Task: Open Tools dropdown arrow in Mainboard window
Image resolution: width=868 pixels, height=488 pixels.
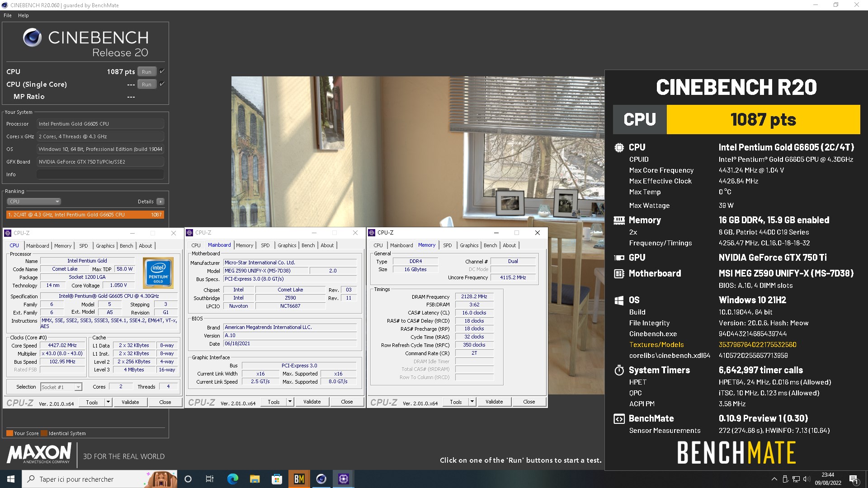Action: (290, 402)
